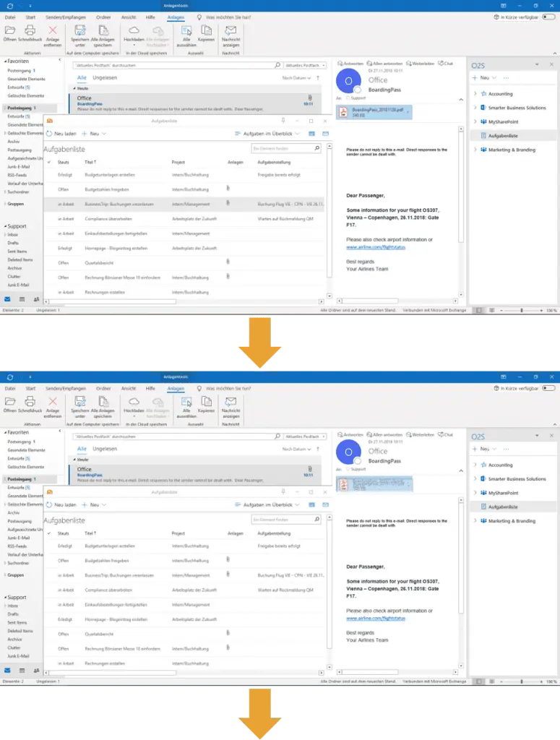The image size is (560, 740).
Task: Toggle In Kürze verfügbar switch, lower screenshot
Action: pyautogui.click(x=548, y=388)
